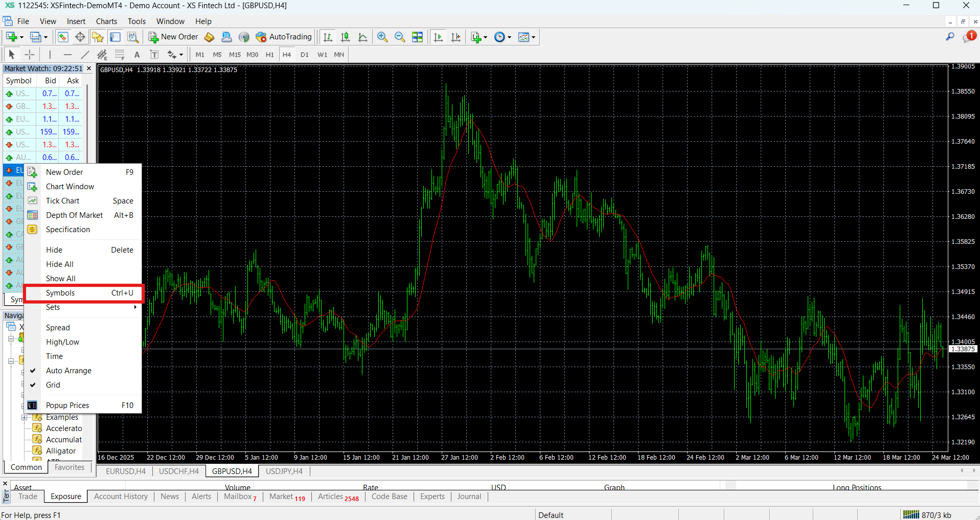Choose Symbols from the context menu

[83, 293]
